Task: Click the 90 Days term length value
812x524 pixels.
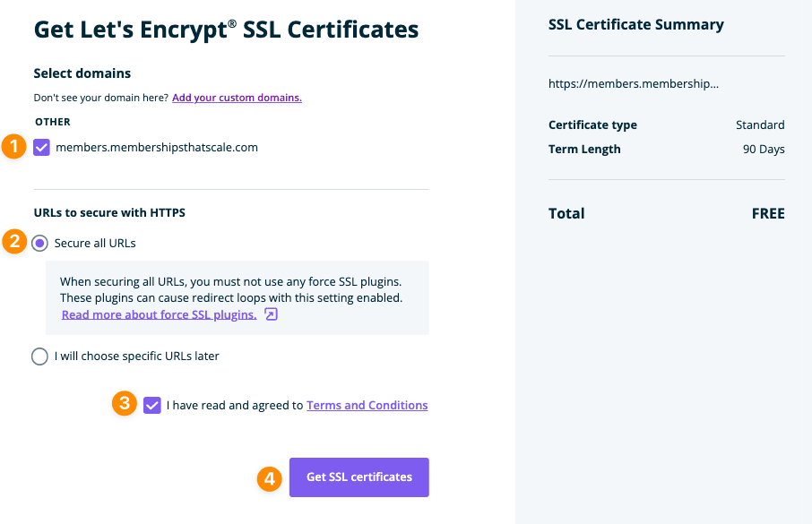Action: click(763, 149)
